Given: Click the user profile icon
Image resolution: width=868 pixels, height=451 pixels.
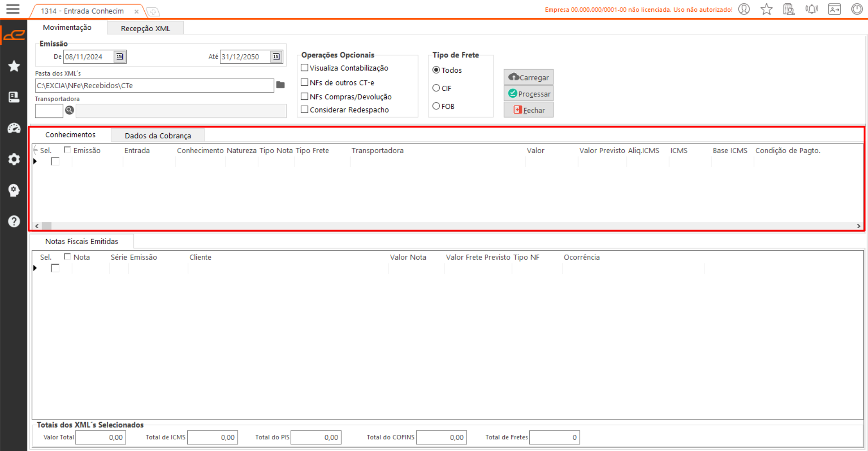Looking at the screenshot, I should pos(744,9).
